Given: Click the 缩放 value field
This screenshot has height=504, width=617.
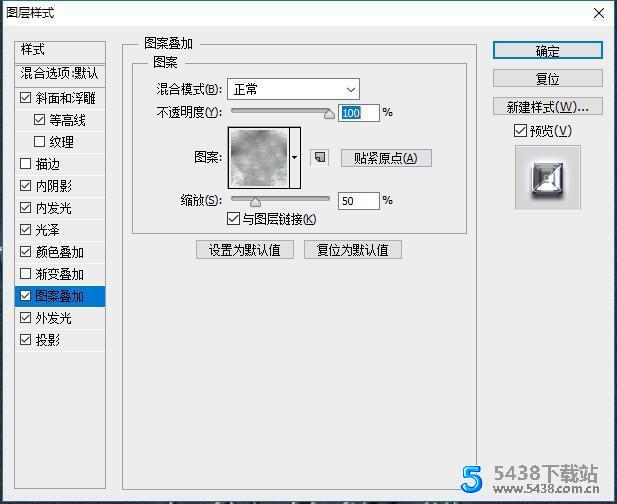Looking at the screenshot, I should tap(359, 201).
